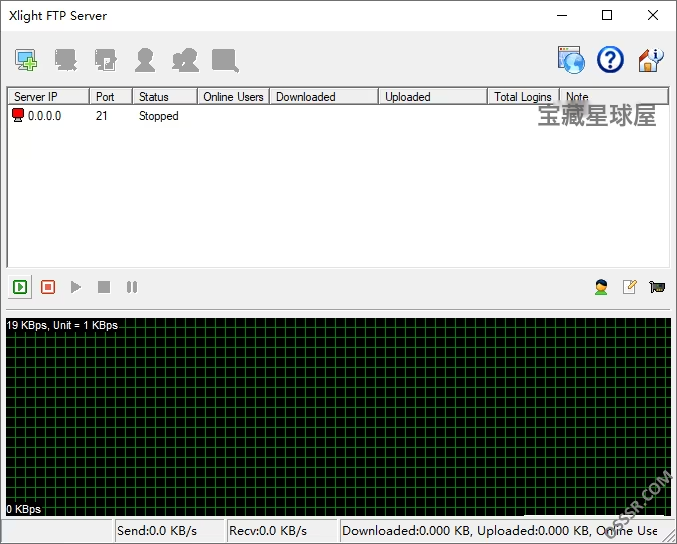This screenshot has height=544, width=677.
Task: Stop the server with red stop button
Action: click(x=48, y=287)
